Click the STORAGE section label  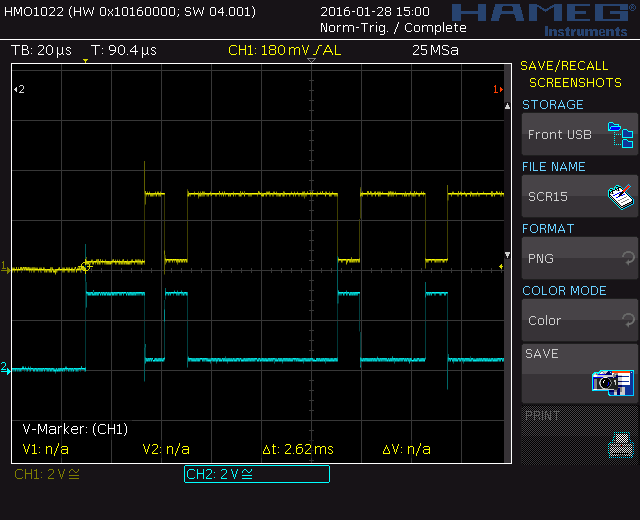pyautogui.click(x=553, y=104)
